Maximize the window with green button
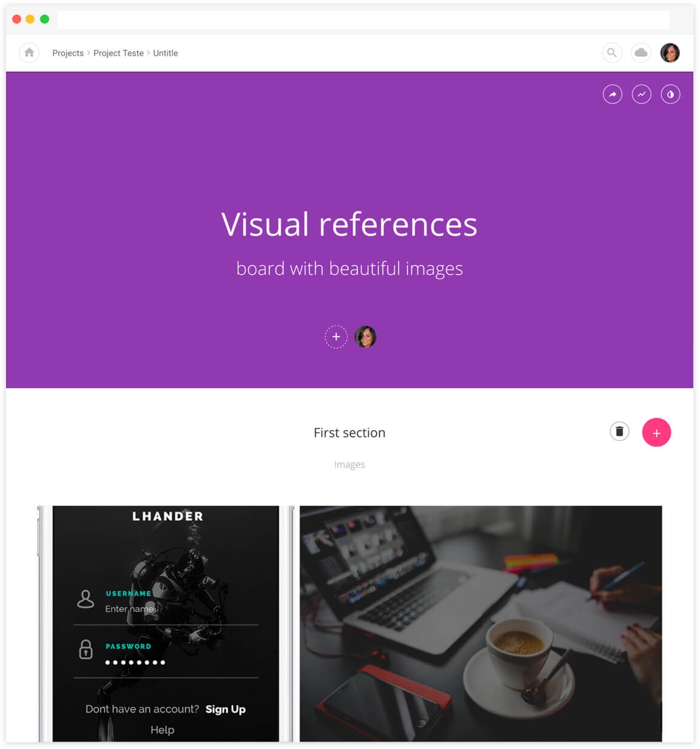 pyautogui.click(x=44, y=19)
